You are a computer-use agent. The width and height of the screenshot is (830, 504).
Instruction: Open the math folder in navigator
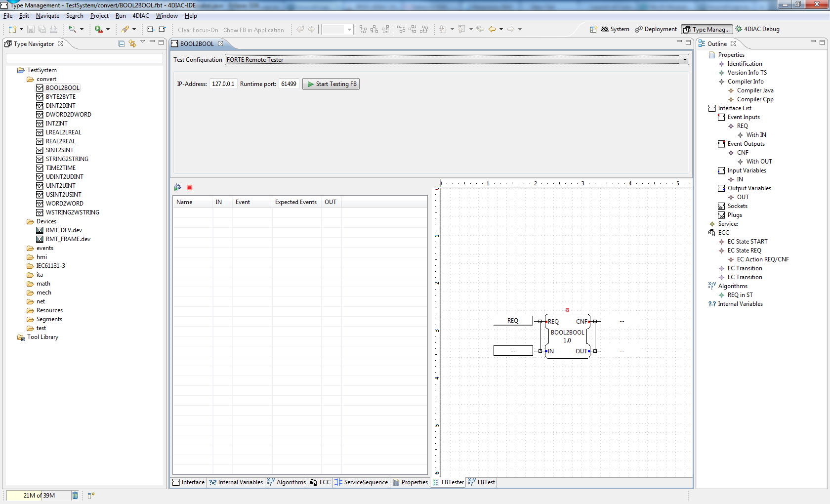click(x=43, y=284)
